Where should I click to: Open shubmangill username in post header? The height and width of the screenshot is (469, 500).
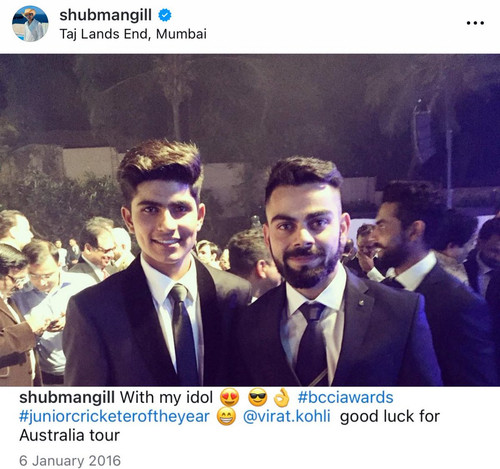[105, 15]
